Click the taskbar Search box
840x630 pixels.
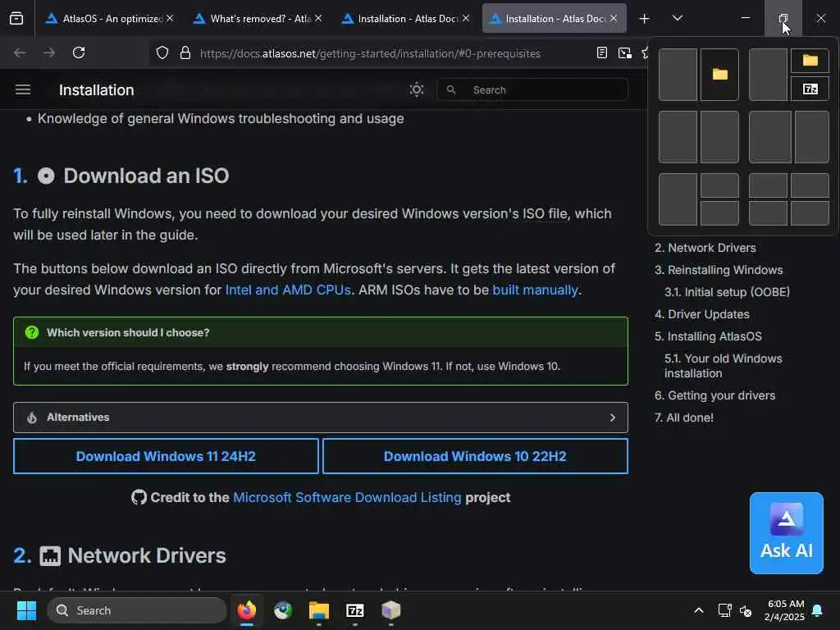click(x=137, y=610)
